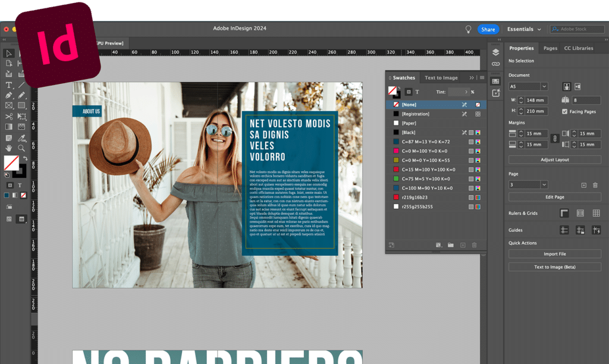Switch to the CC Libraries tab
Image resolution: width=609 pixels, height=364 pixels.
pyautogui.click(x=578, y=48)
